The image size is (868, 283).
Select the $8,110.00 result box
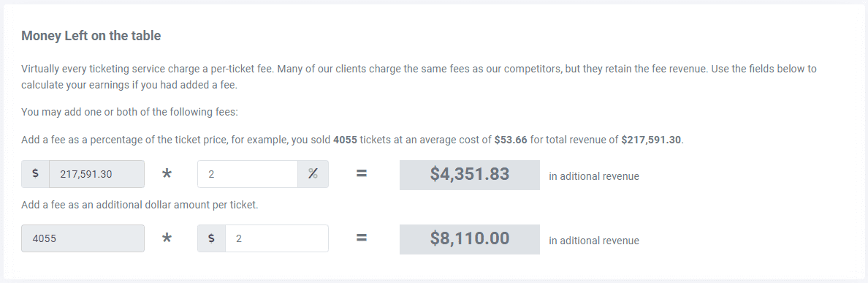point(469,238)
